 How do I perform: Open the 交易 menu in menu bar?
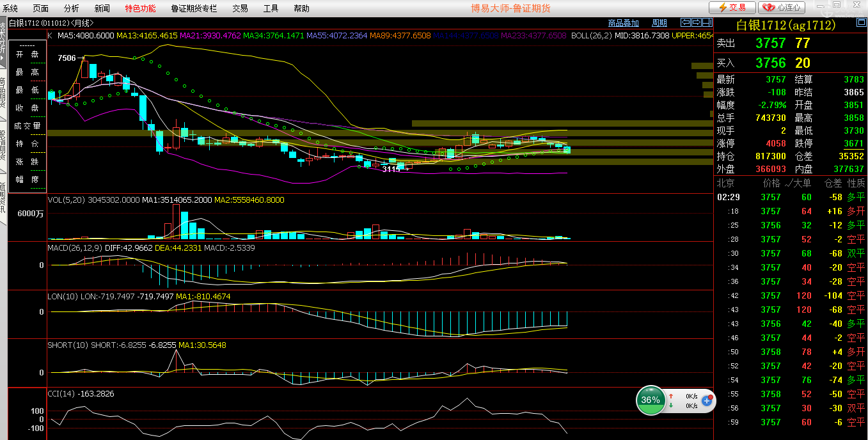click(240, 8)
